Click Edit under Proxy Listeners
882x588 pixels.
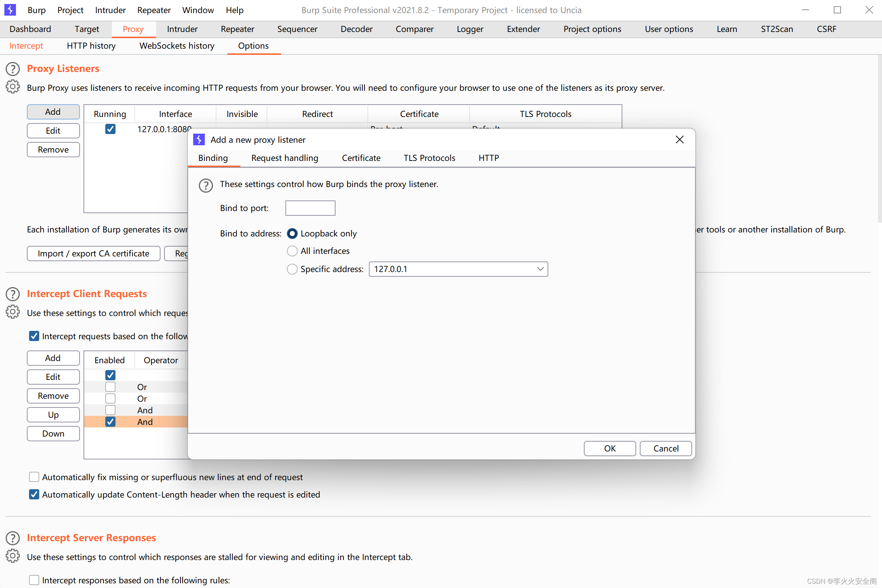53,130
